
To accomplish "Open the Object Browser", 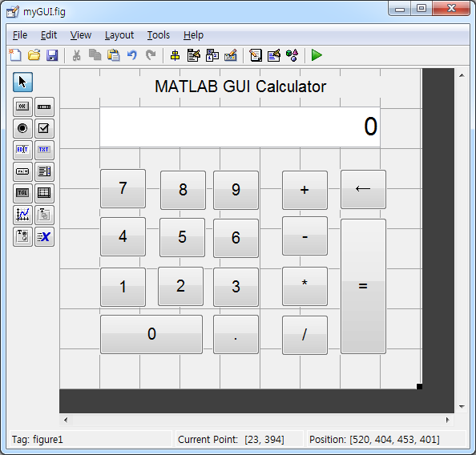I will [x=292, y=55].
